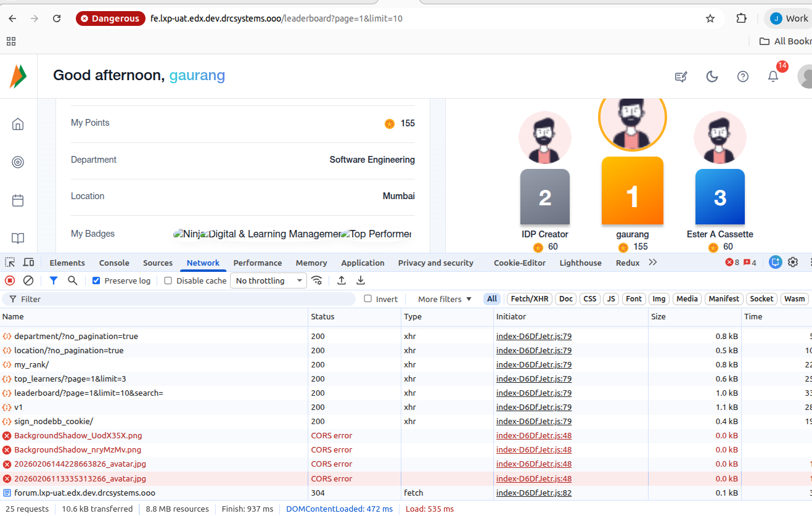Open initiator link of 20260206144228663826_avatar.jpg

(x=534, y=464)
